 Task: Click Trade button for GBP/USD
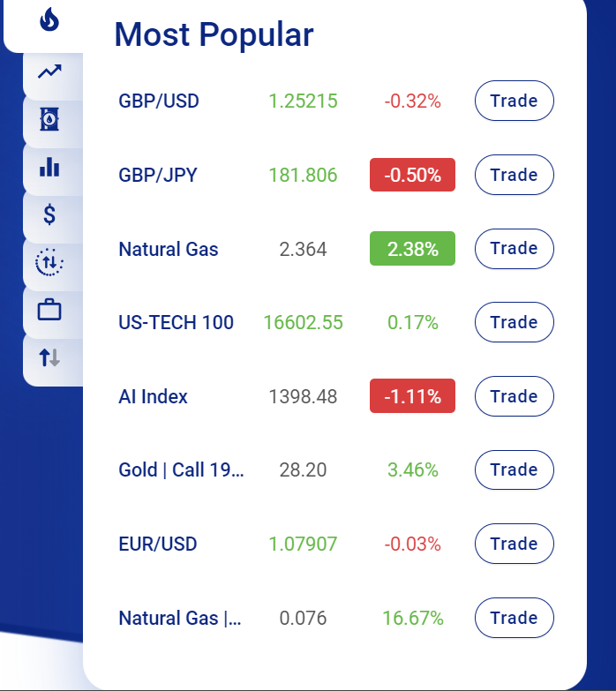pyautogui.click(x=514, y=101)
